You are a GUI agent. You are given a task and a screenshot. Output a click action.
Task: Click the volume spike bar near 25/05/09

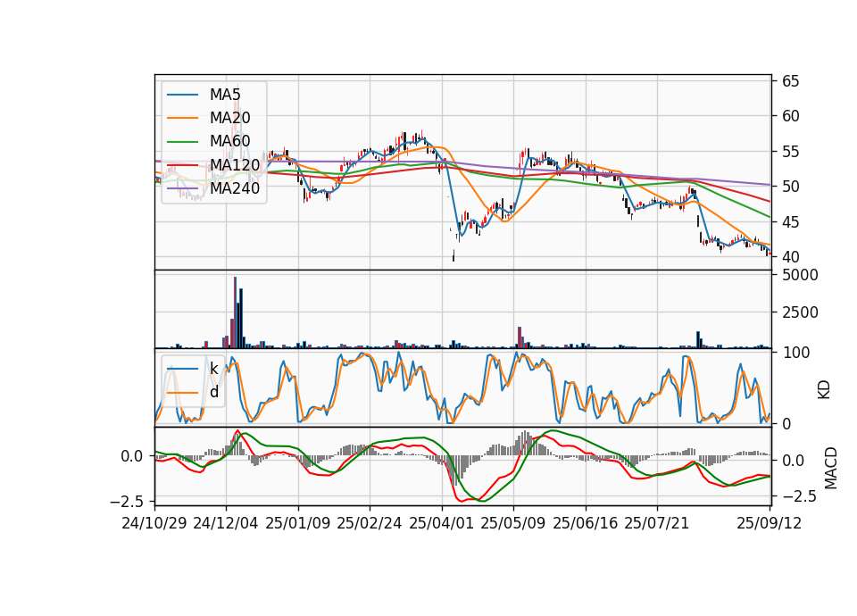520,337
